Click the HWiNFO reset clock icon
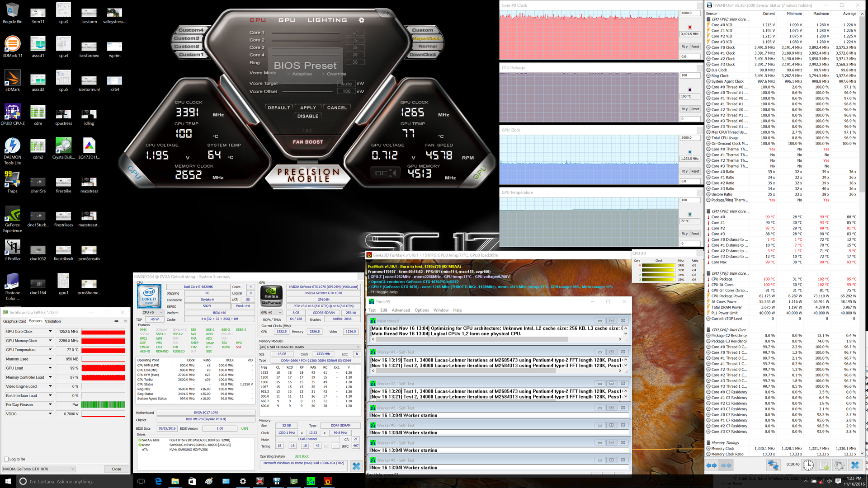Image resolution: width=868 pixels, height=488 pixels. click(808, 465)
